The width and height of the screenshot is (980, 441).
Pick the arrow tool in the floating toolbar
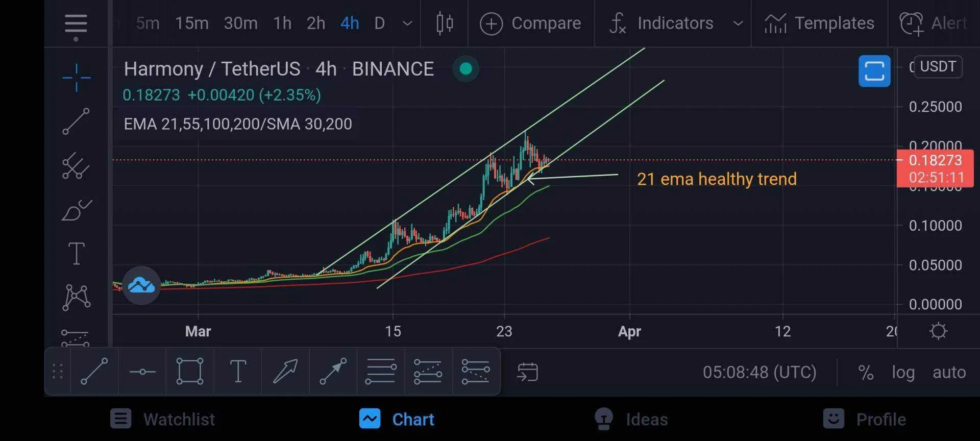(x=285, y=372)
